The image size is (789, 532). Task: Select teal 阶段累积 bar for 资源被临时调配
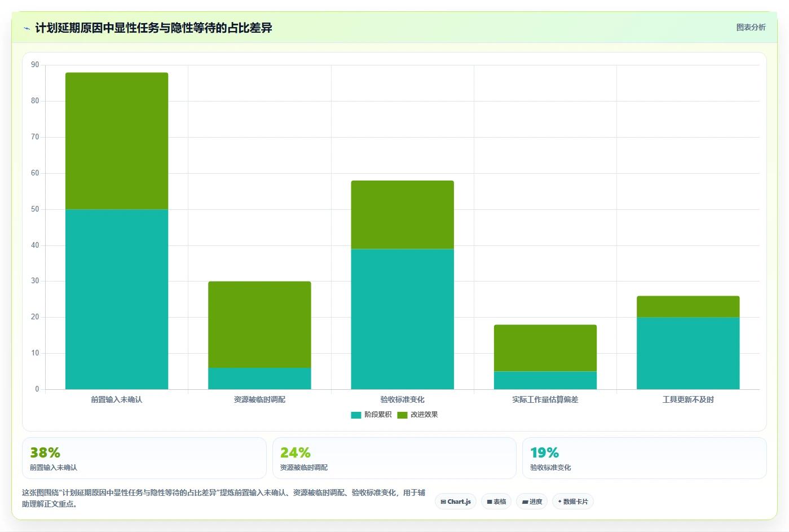[259, 379]
